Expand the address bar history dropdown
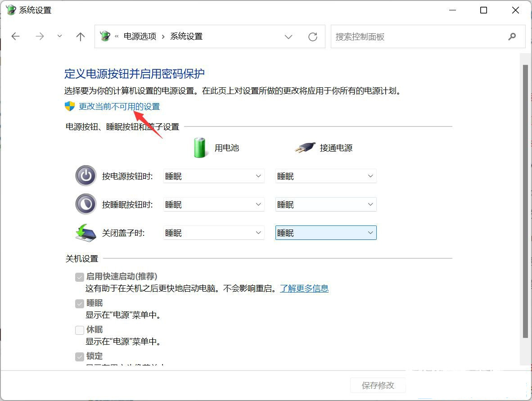The image size is (532, 401). pos(289,37)
